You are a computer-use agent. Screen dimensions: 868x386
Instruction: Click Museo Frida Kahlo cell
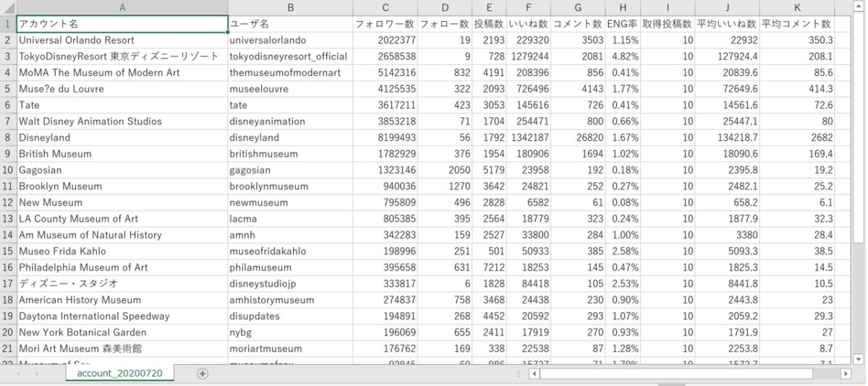pyautogui.click(x=122, y=251)
